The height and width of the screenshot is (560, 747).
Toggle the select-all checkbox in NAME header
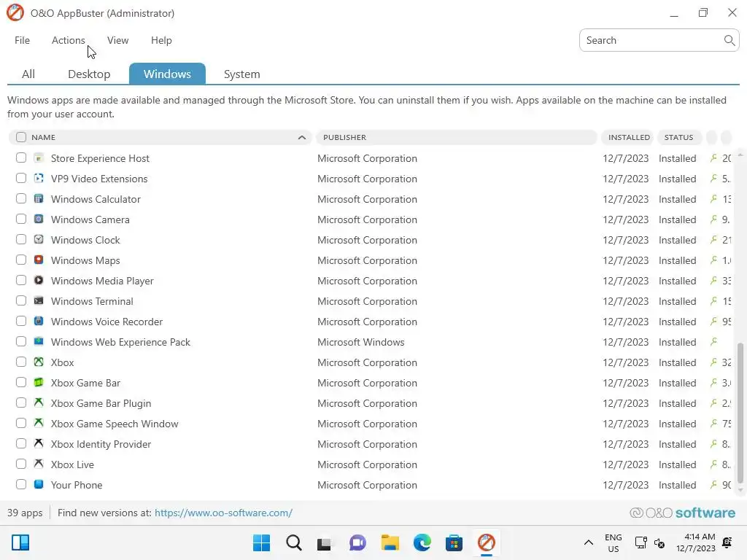pos(21,137)
